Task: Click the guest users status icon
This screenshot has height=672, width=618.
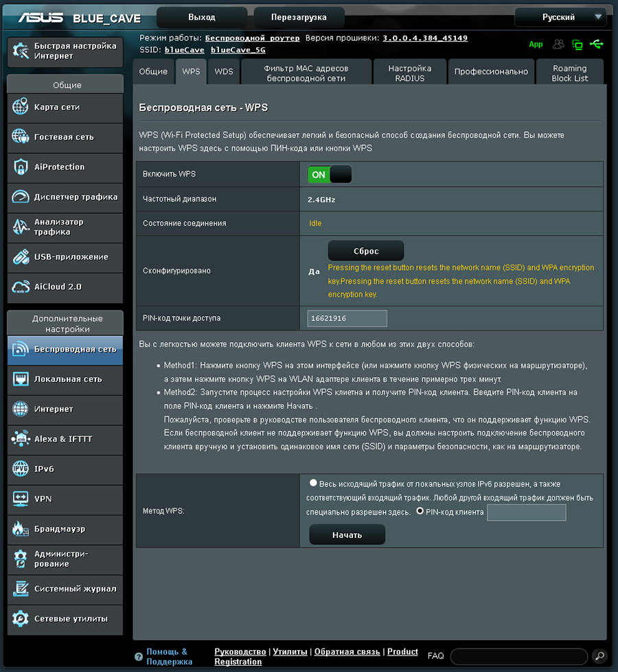Action: pyautogui.click(x=558, y=44)
